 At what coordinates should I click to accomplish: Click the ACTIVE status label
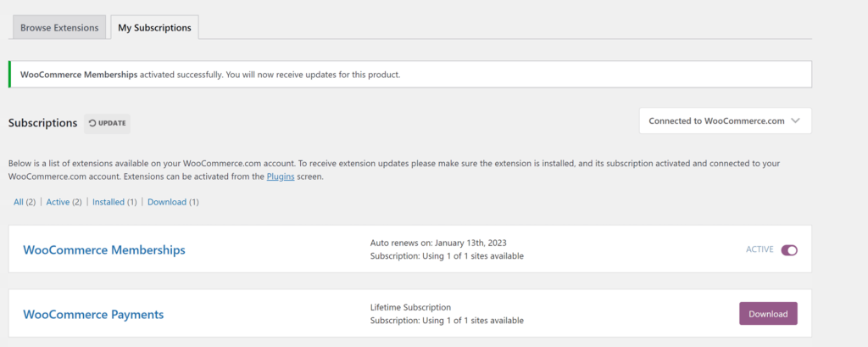point(759,249)
